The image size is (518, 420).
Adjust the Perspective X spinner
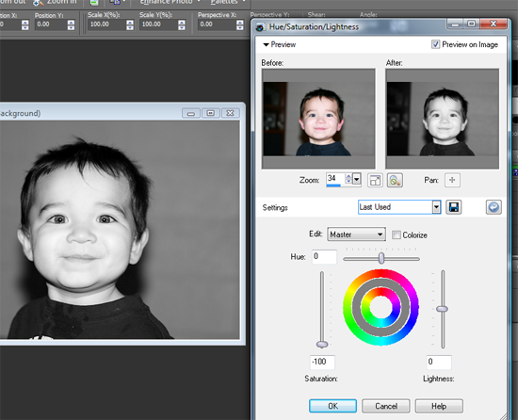tap(240, 25)
